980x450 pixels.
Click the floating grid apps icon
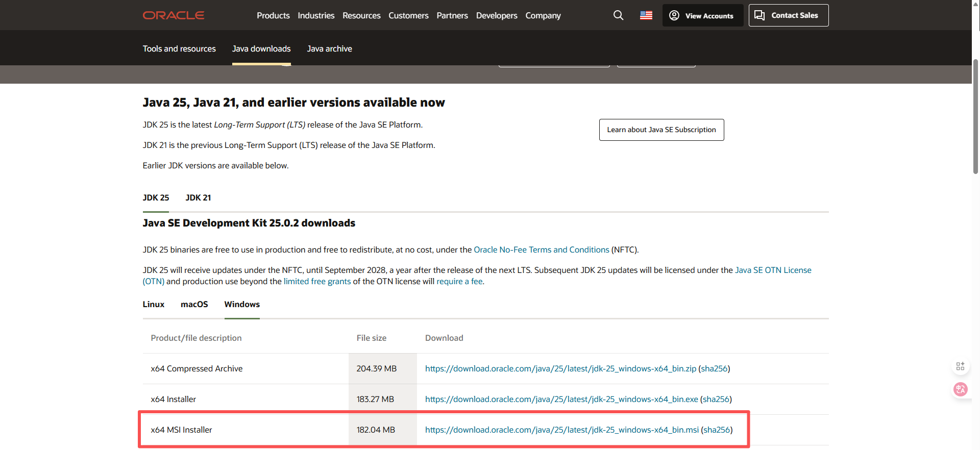pyautogui.click(x=960, y=366)
